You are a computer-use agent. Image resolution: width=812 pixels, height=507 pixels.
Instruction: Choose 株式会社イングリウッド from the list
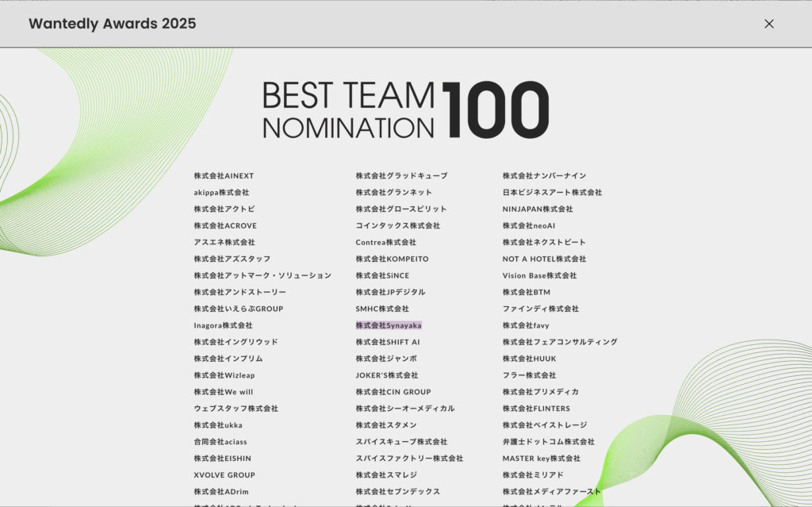coord(236,342)
